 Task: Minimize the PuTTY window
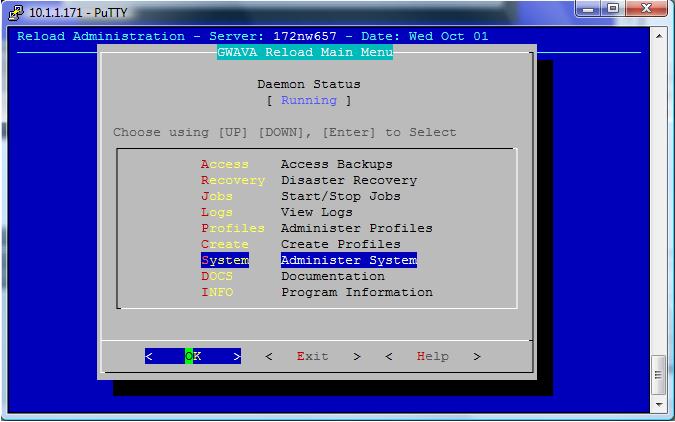click(588, 9)
